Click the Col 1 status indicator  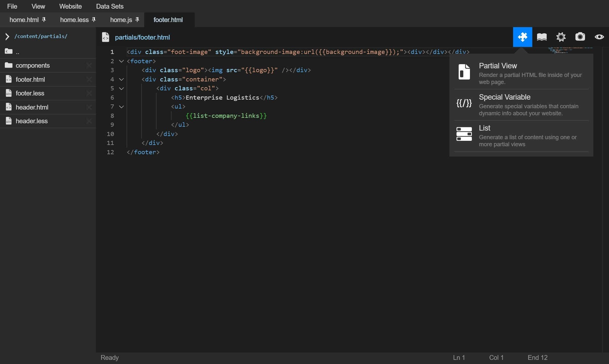click(496, 358)
